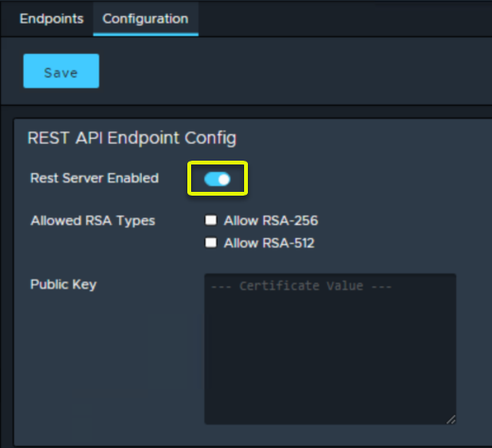Image resolution: width=492 pixels, height=448 pixels.
Task: Check the Allow RSA-256 checkbox
Action: (x=211, y=220)
